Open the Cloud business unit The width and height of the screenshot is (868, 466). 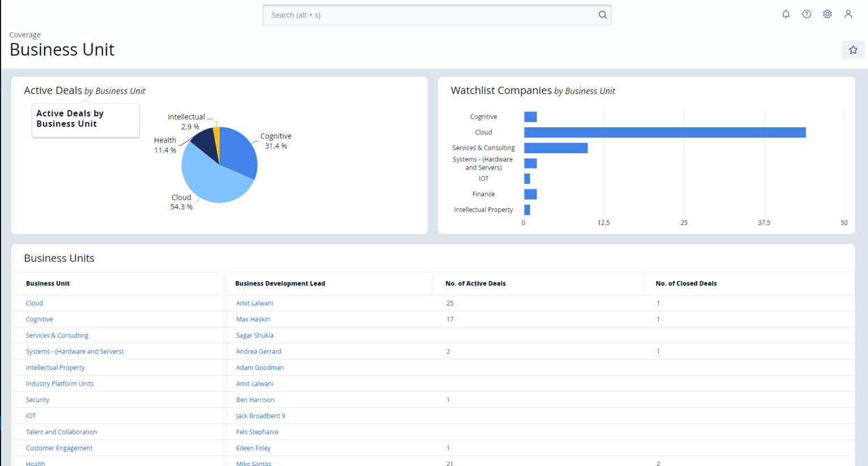[x=34, y=303]
